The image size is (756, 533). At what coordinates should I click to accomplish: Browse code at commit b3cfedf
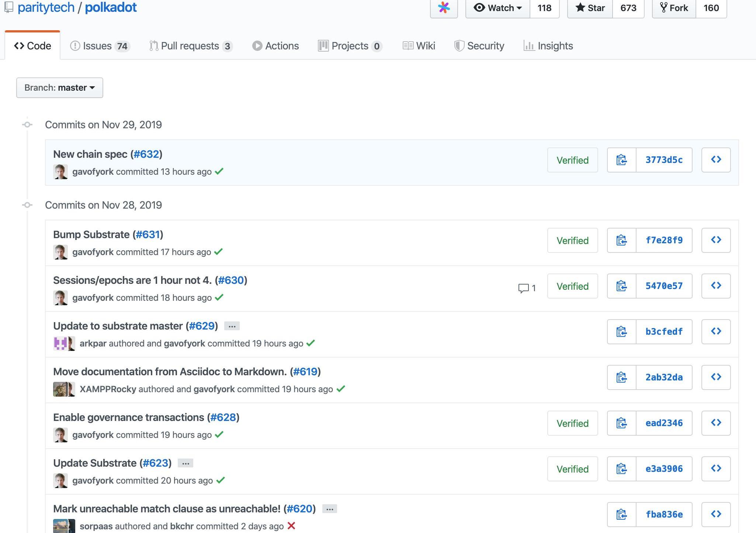[x=716, y=332]
